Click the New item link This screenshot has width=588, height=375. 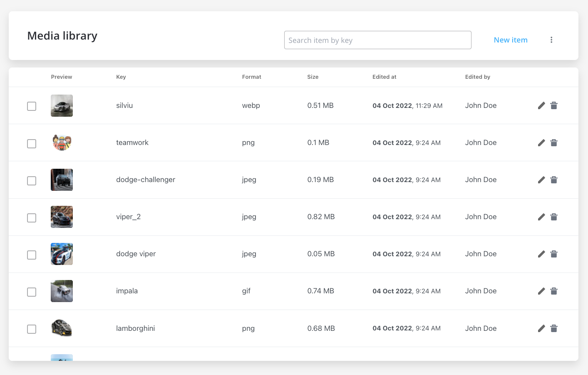pos(510,40)
